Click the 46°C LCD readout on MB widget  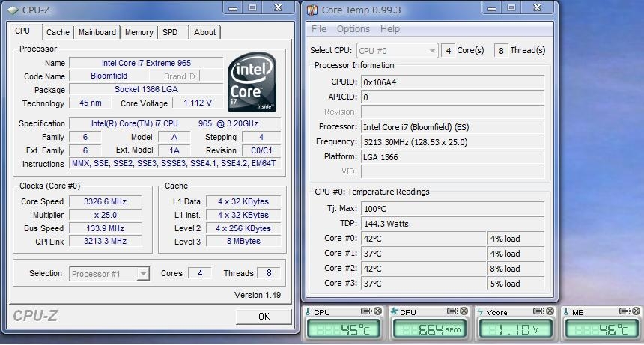tap(601, 329)
